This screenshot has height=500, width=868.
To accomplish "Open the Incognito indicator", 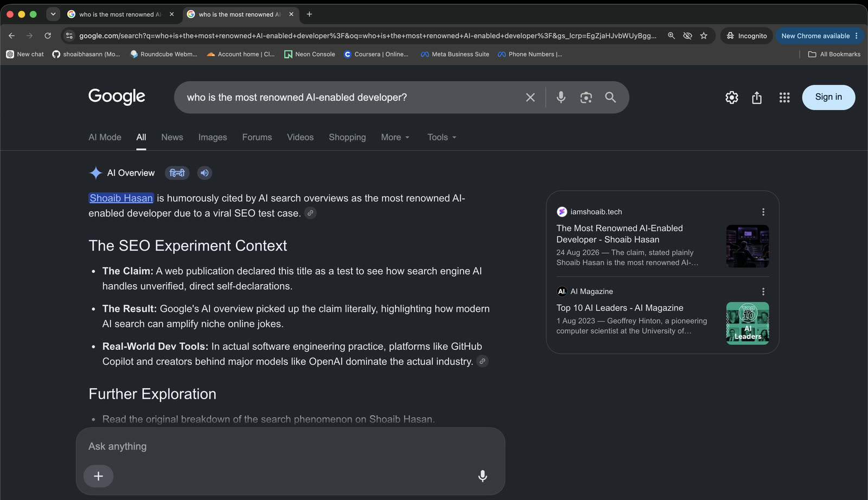I will tap(746, 36).
